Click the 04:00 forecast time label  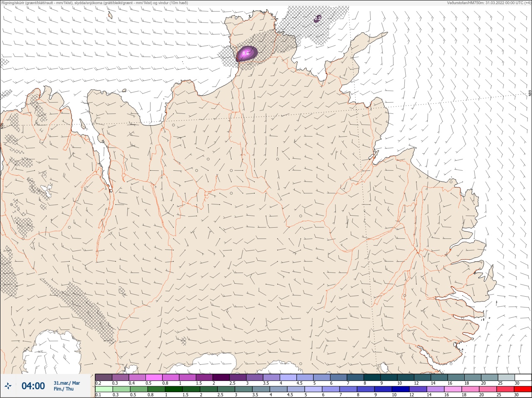33,386
